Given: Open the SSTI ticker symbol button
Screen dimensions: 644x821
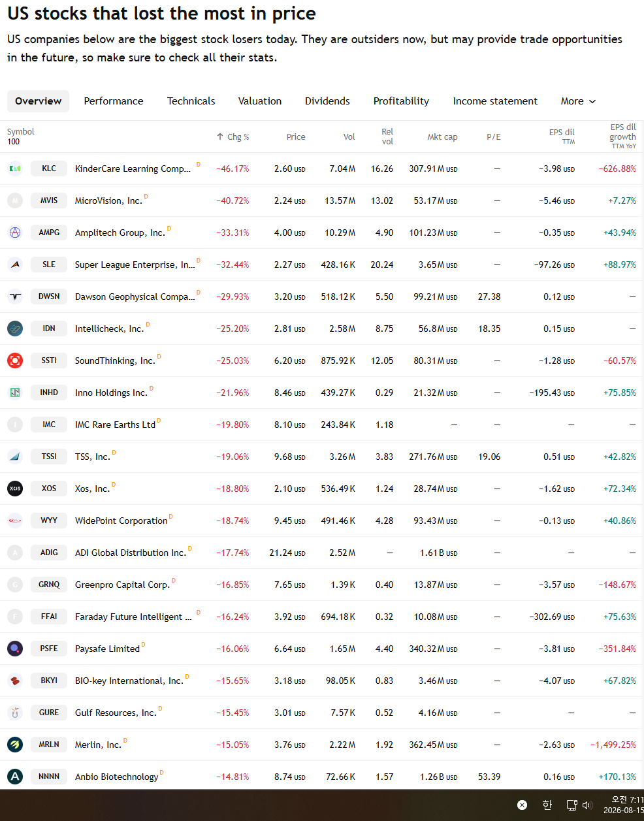Looking at the screenshot, I should pyautogui.click(x=49, y=361).
